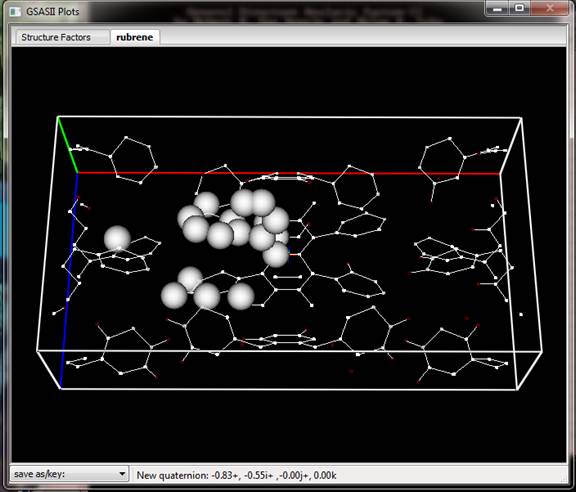Image resolution: width=576 pixels, height=492 pixels.
Task: Click the save as/key dropdown arrow
Action: coord(122,474)
